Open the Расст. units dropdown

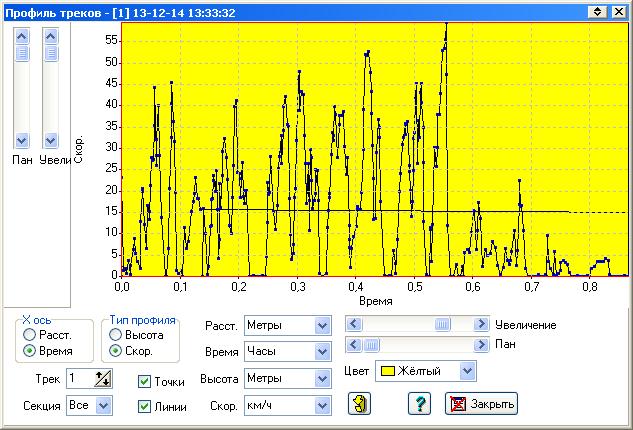point(321,325)
